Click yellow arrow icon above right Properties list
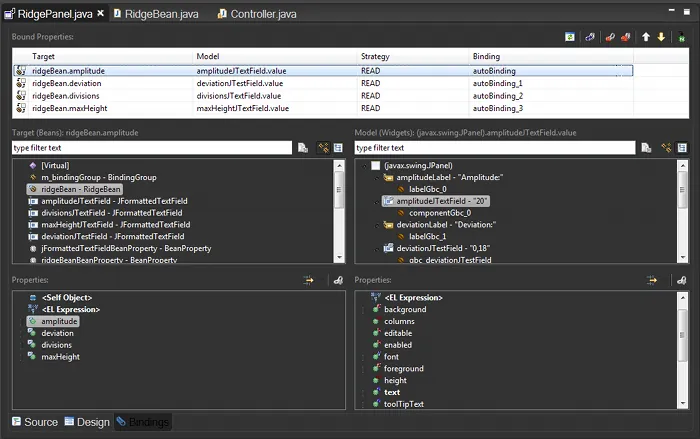The width and height of the screenshot is (700, 439). pos(652,280)
